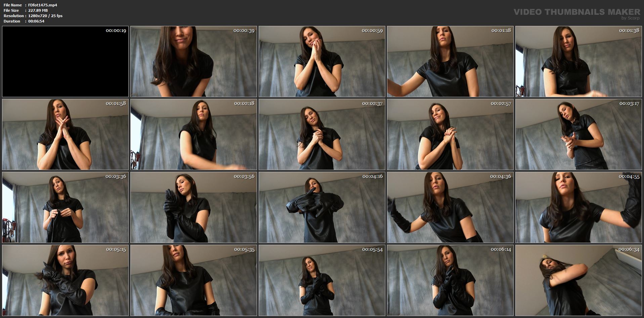Open the frame stamped 00:05:15
Image resolution: width=644 pixels, height=318 pixels.
pos(65,280)
